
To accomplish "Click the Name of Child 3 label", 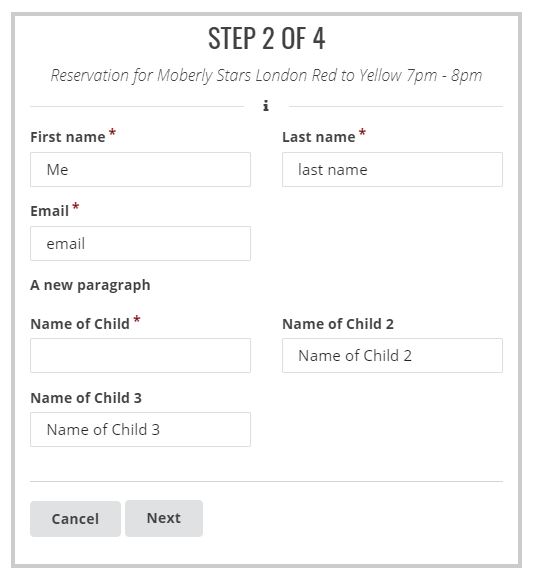I will pos(86,398).
